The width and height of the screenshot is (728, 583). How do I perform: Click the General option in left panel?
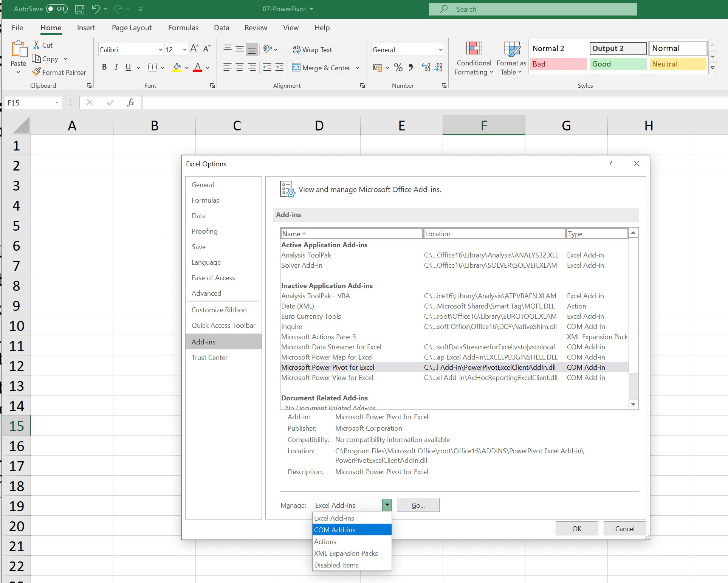click(x=203, y=185)
